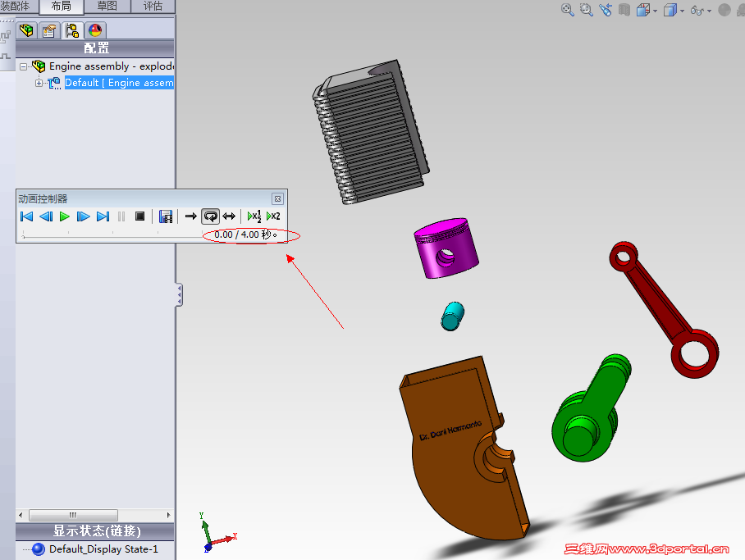The width and height of the screenshot is (745, 560).
Task: Click the 配置 panel header
Action: 95,48
